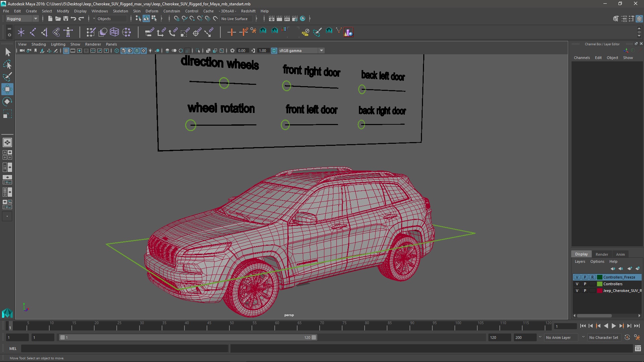Toggle color management ON button
This screenshot has height=362, width=644.
(274, 51)
